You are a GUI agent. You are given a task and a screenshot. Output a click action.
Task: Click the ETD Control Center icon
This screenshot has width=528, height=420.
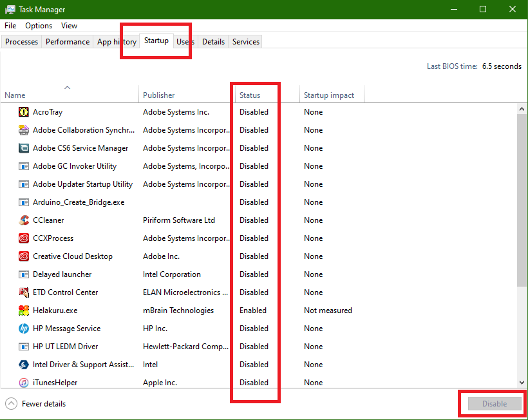24,292
